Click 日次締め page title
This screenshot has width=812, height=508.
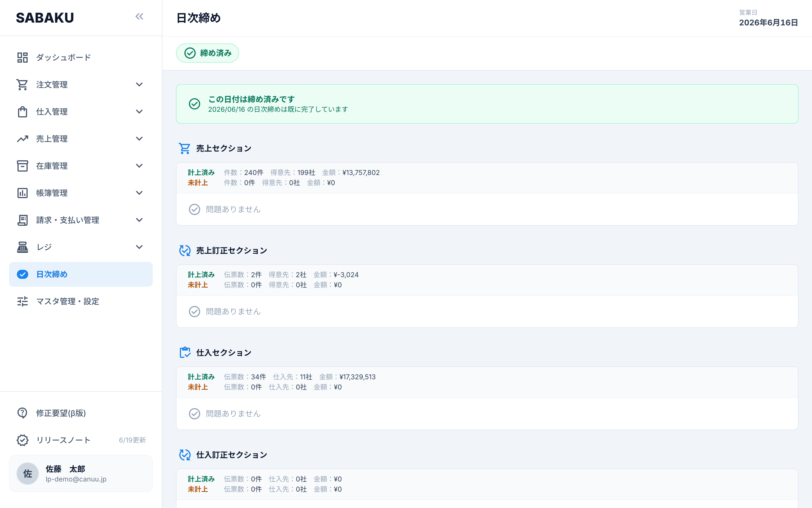(199, 18)
